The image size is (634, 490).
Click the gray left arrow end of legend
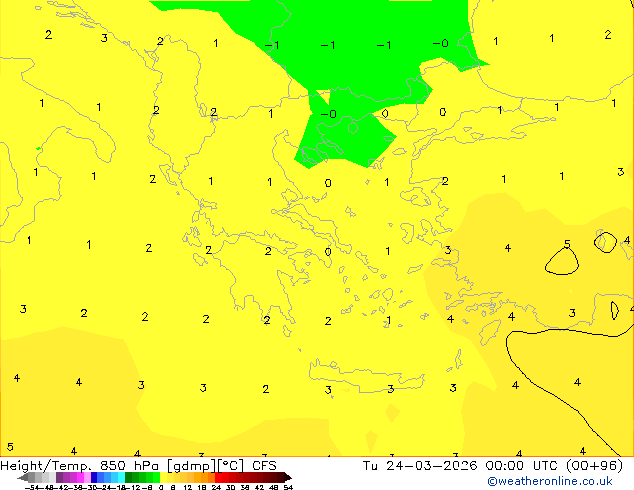point(23,478)
